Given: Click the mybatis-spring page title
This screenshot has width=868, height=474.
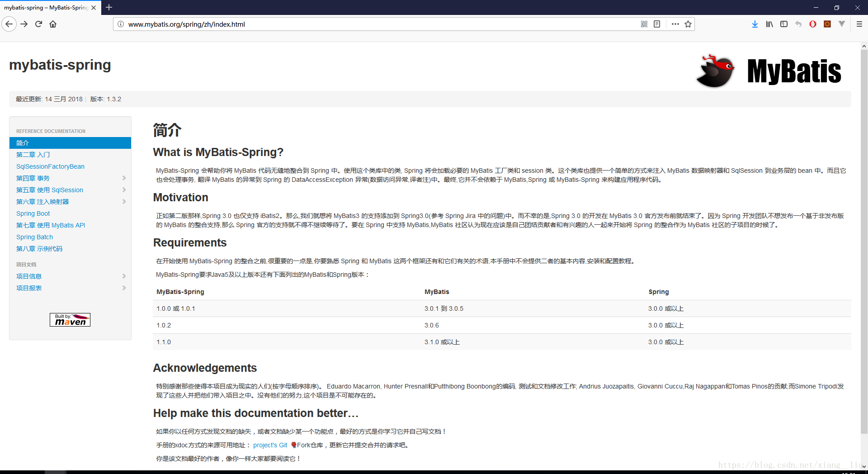Looking at the screenshot, I should 60,65.
